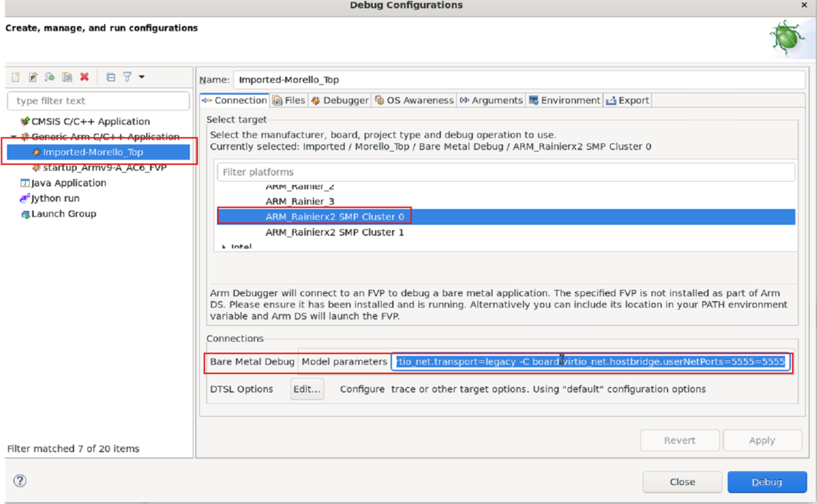Delete the selected configuration with red X

[x=85, y=77]
